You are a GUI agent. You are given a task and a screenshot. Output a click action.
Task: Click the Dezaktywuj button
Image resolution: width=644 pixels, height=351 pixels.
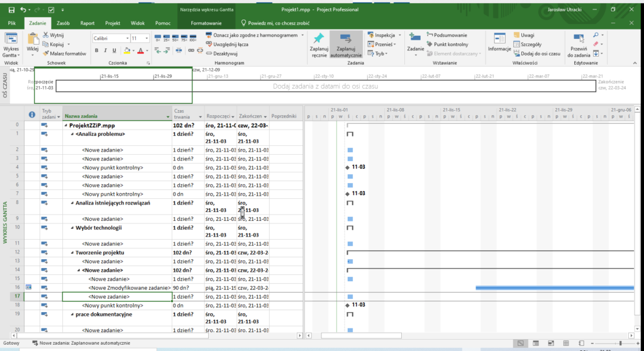225,53
